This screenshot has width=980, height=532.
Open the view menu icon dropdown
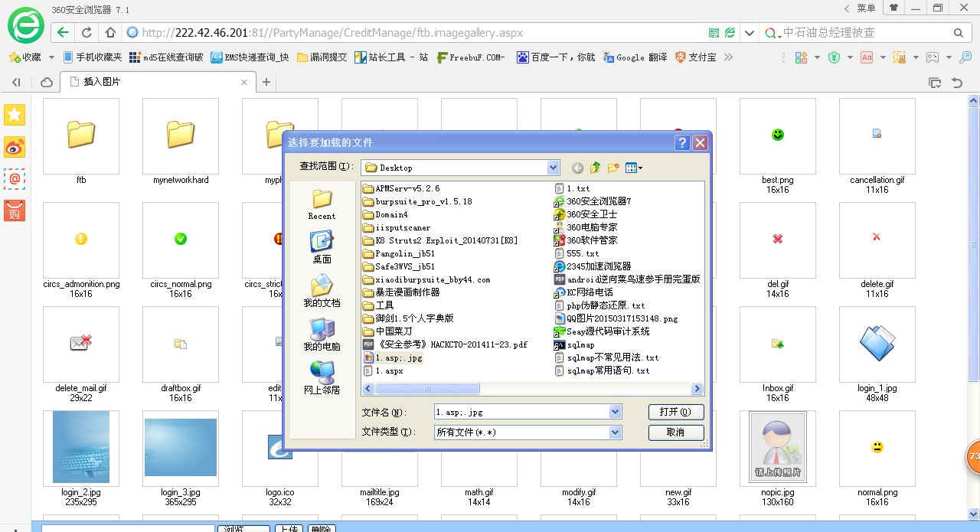pyautogui.click(x=634, y=168)
